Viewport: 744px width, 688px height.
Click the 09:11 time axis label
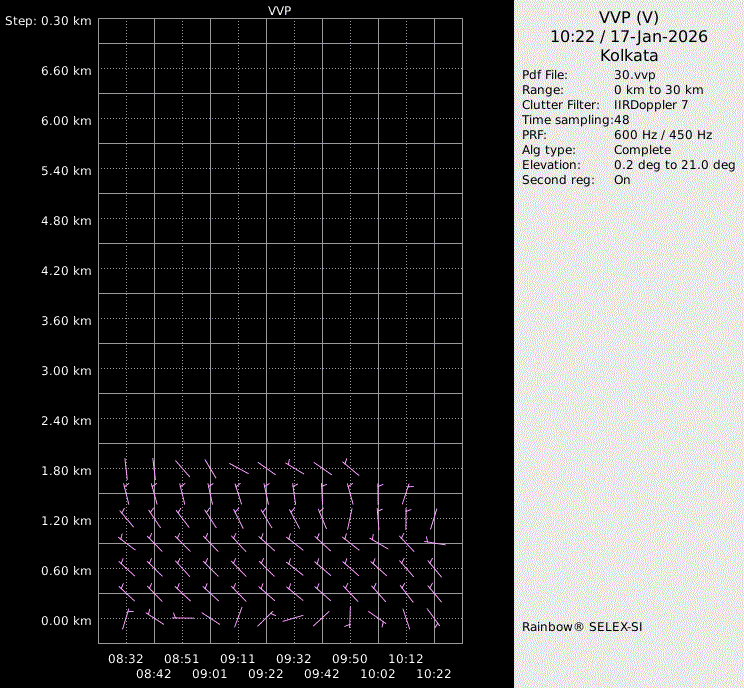click(x=238, y=660)
